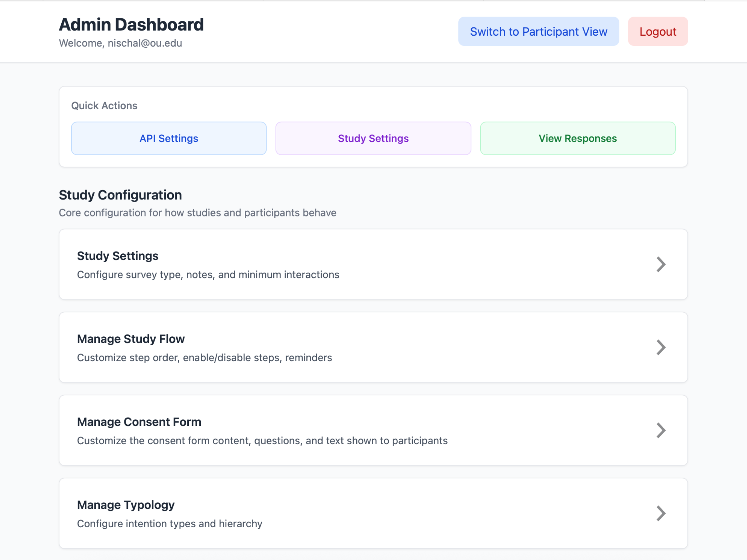The image size is (747, 560).
Task: Click chevron arrow on Manage Study Flow card
Action: coord(660,347)
